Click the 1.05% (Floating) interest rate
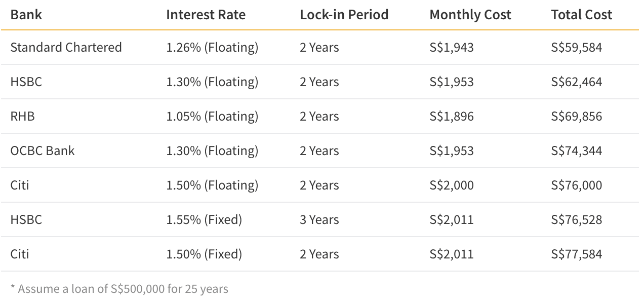The width and height of the screenshot is (644, 301). click(212, 117)
